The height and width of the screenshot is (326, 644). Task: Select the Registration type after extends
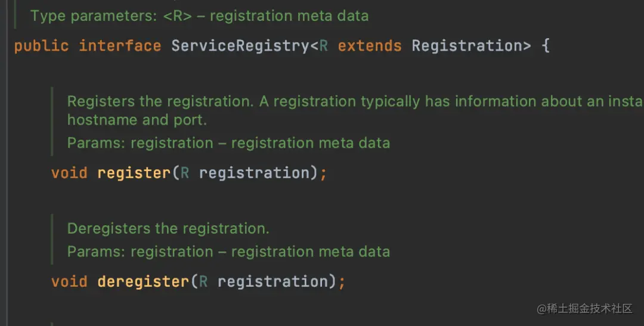click(466, 46)
